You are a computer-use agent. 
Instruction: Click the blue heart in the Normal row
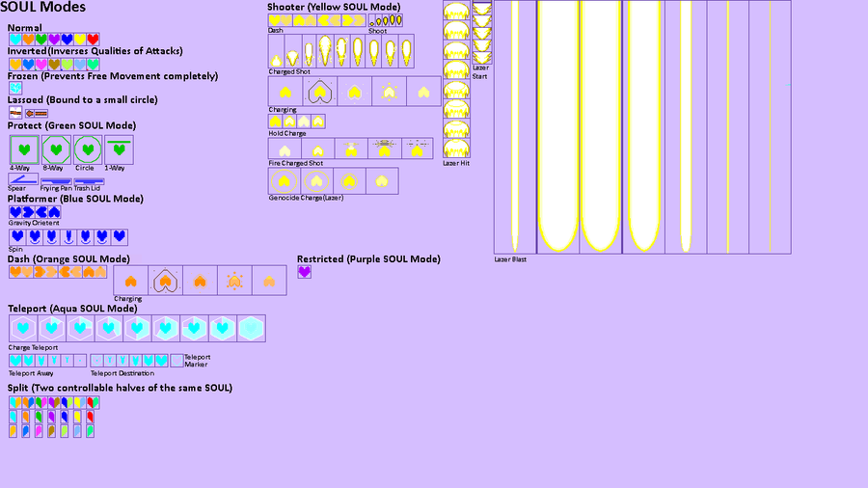click(x=67, y=40)
